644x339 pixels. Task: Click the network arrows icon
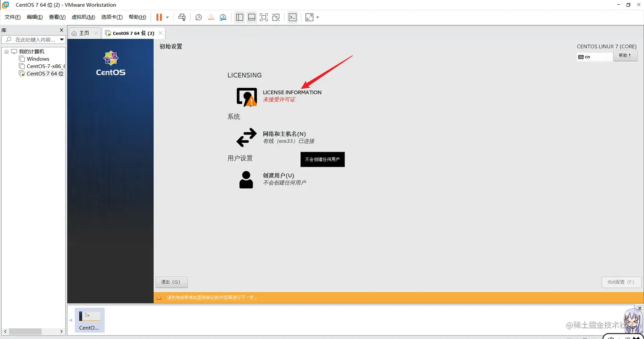(247, 138)
